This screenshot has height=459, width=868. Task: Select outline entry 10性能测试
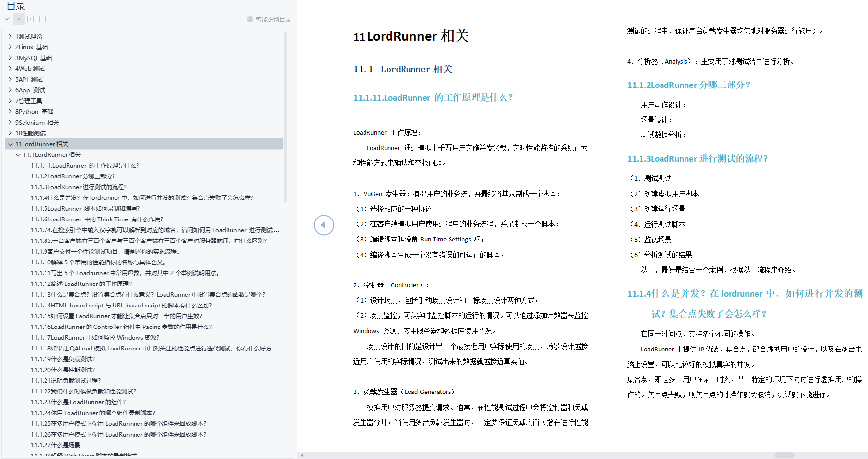(30, 133)
